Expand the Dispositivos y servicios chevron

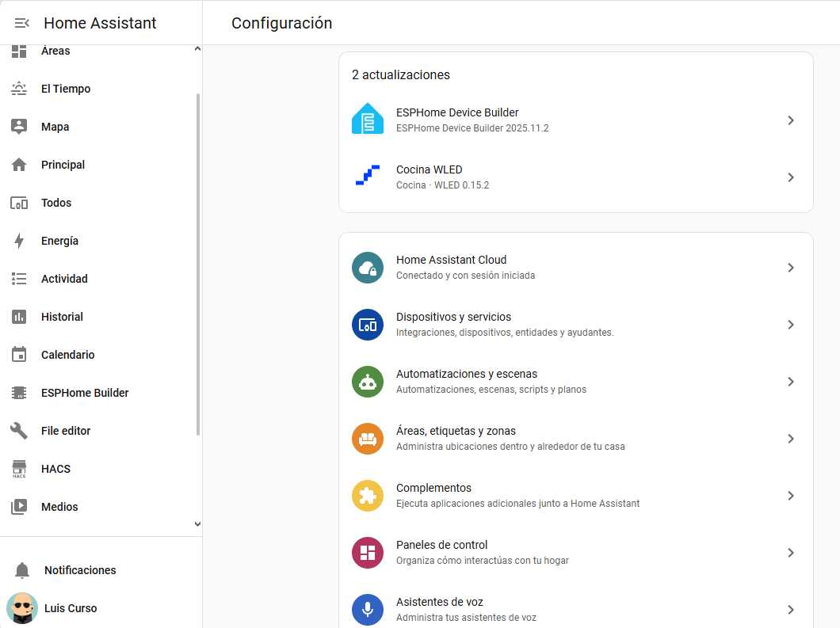tap(790, 325)
